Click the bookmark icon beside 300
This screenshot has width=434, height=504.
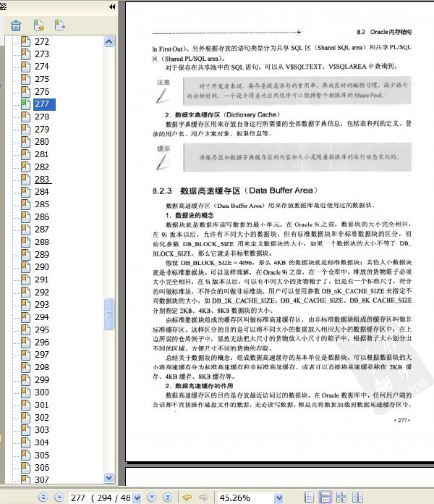[25, 392]
